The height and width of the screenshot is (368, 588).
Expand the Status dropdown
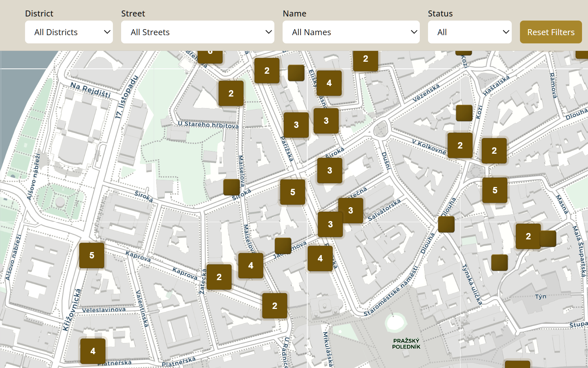click(470, 32)
